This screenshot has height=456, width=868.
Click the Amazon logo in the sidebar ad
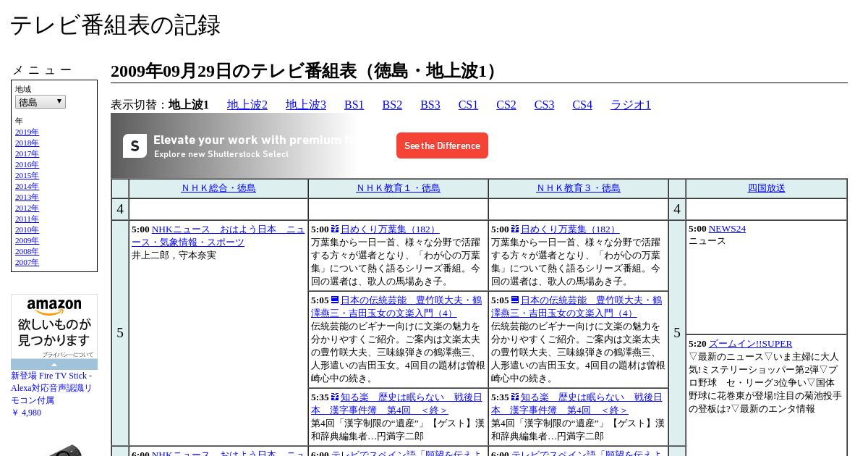(x=54, y=308)
